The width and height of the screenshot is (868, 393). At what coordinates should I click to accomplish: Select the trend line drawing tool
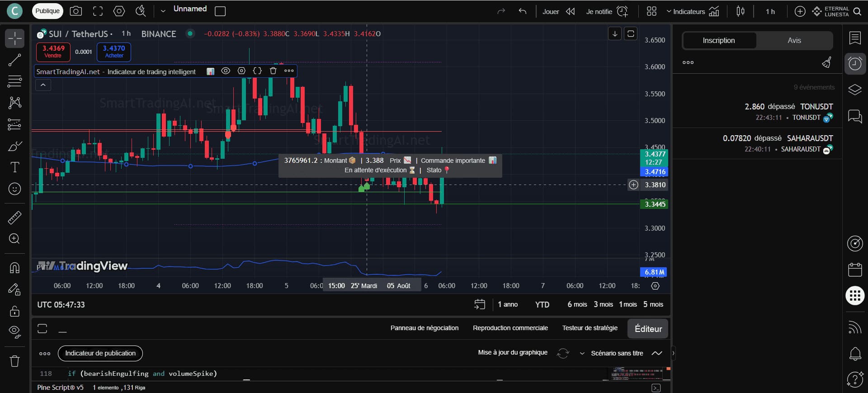pyautogui.click(x=14, y=60)
